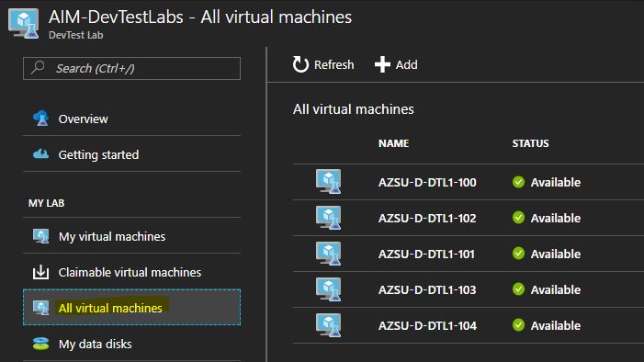Click the VM icon for AZSU-D-DTL1-101
The image size is (644, 362).
click(329, 254)
